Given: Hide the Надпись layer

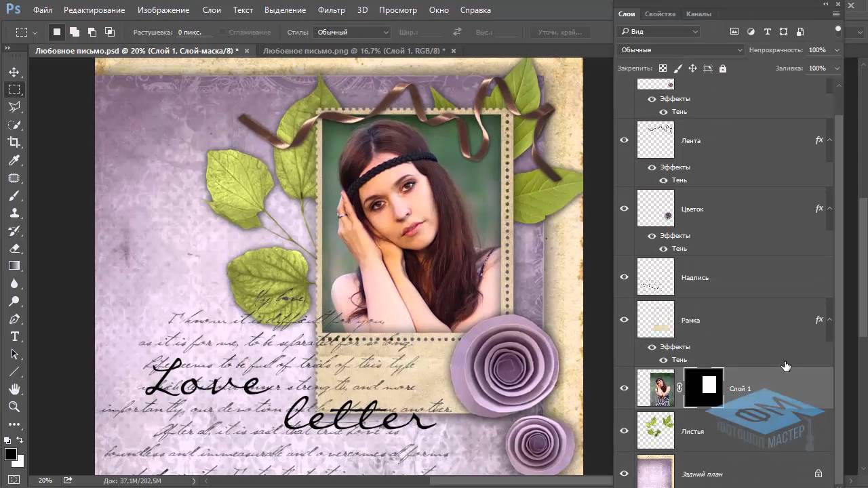Looking at the screenshot, I should tap(624, 277).
